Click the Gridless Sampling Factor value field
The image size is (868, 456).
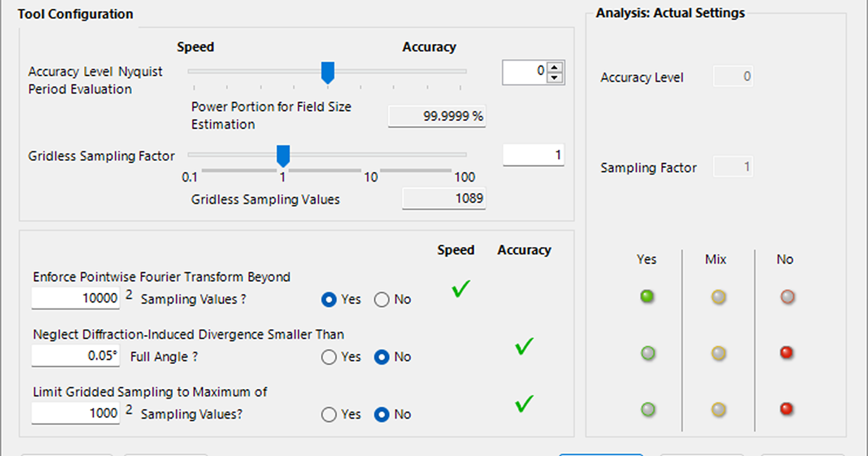click(x=533, y=155)
